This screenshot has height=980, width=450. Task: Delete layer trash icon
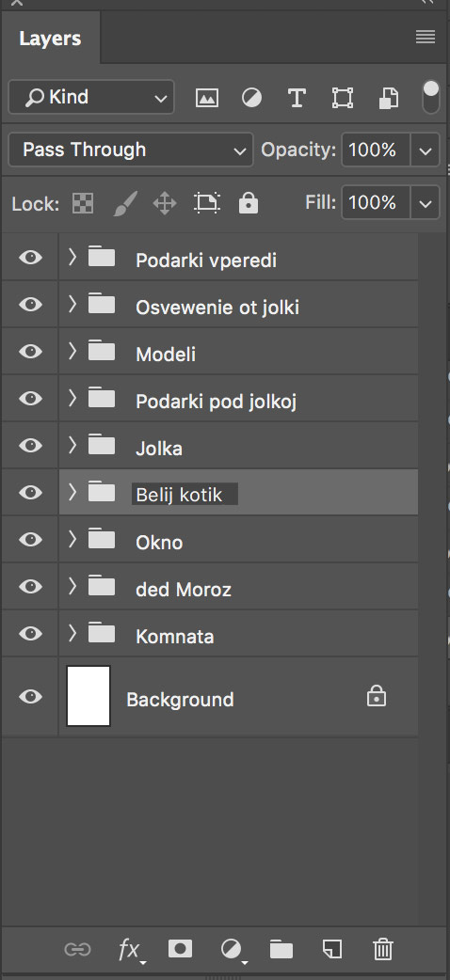click(x=382, y=949)
